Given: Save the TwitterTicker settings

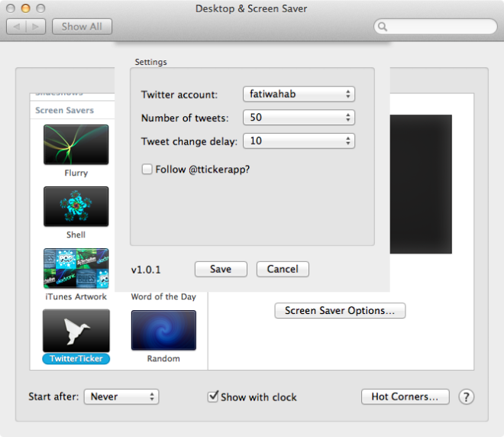Looking at the screenshot, I should [221, 269].
